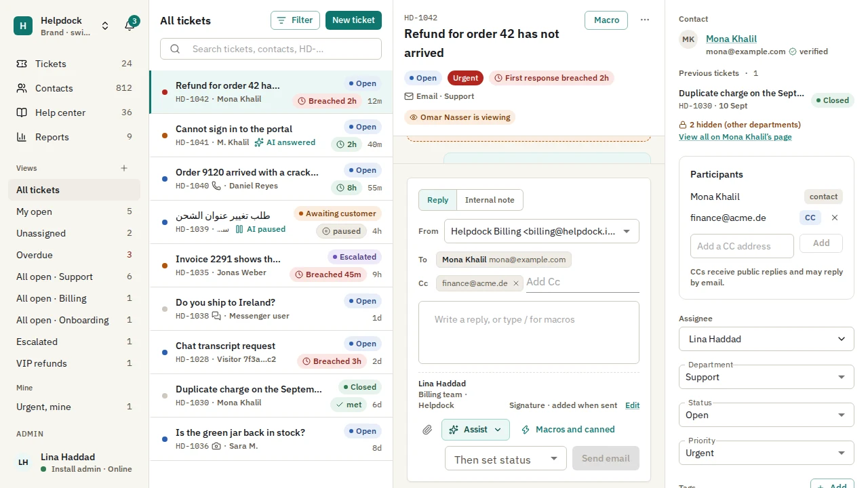This screenshot has width=868, height=488.
Task: Click the Add a CC address field
Action: click(x=742, y=246)
